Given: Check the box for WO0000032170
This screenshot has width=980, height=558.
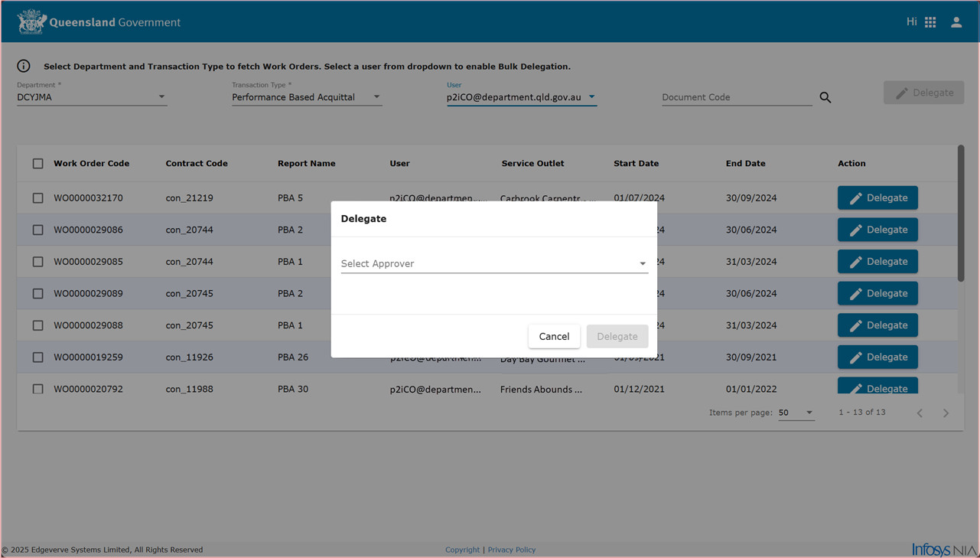Looking at the screenshot, I should [37, 198].
